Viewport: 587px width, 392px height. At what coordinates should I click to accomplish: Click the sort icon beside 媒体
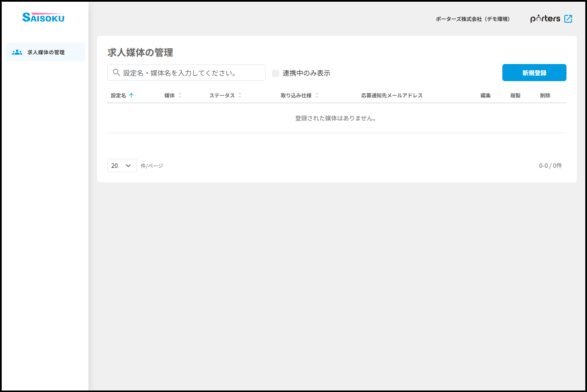click(x=180, y=96)
